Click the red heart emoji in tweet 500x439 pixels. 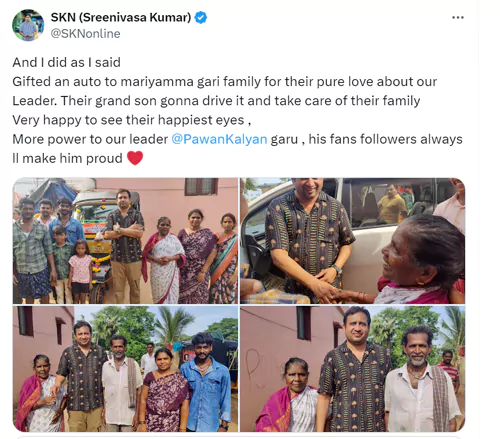135,158
